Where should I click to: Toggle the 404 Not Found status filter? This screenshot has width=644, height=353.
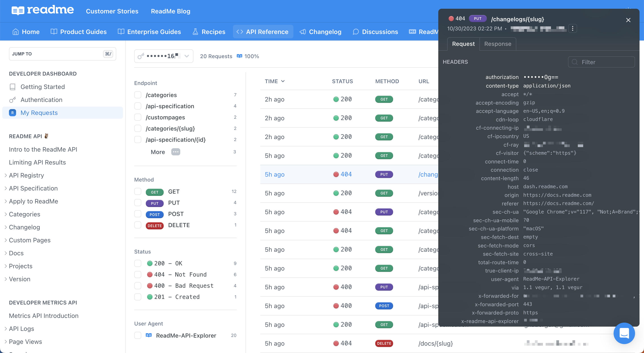click(x=138, y=275)
